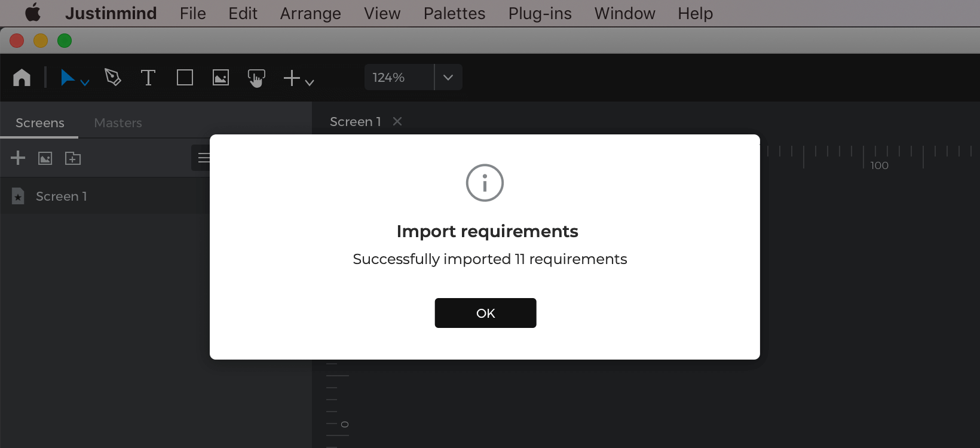Select the Pen drawing tool

pyautogui.click(x=113, y=78)
